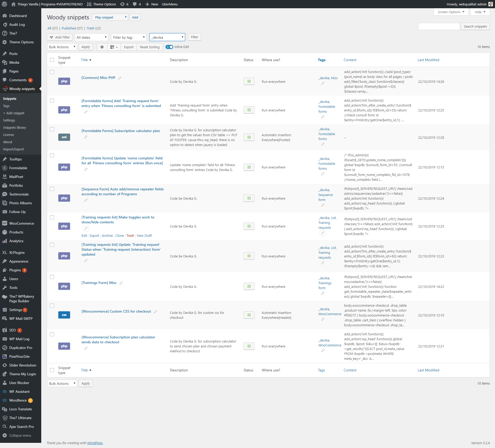Open Snippets library in sidebar
495x448 pixels.
[x=14, y=128]
